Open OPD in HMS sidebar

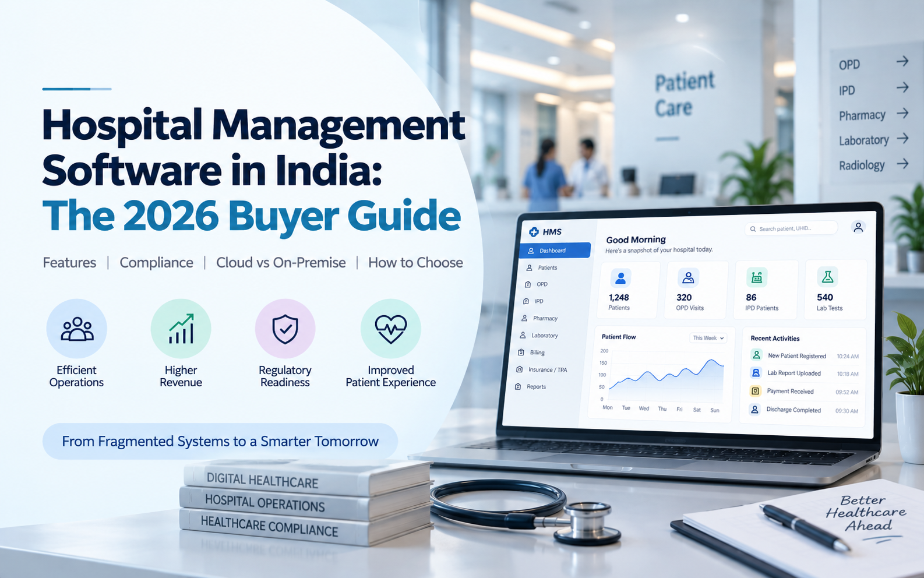pos(536,284)
